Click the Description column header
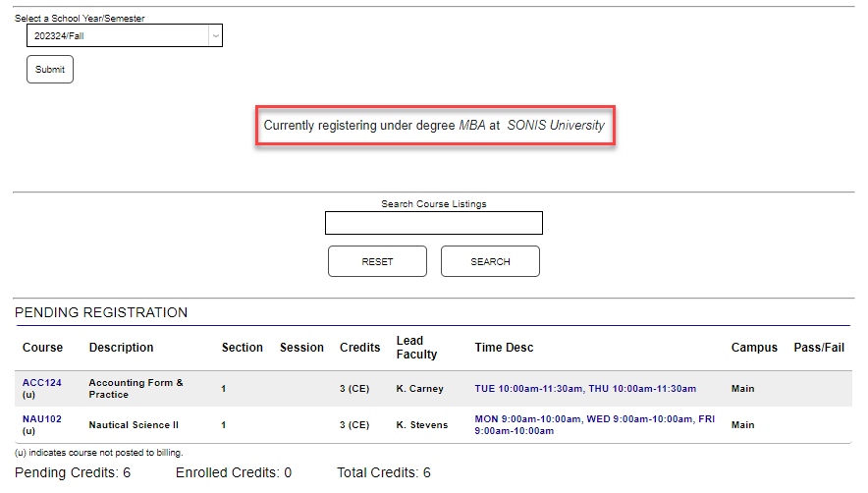The height and width of the screenshot is (493, 868). tap(121, 348)
